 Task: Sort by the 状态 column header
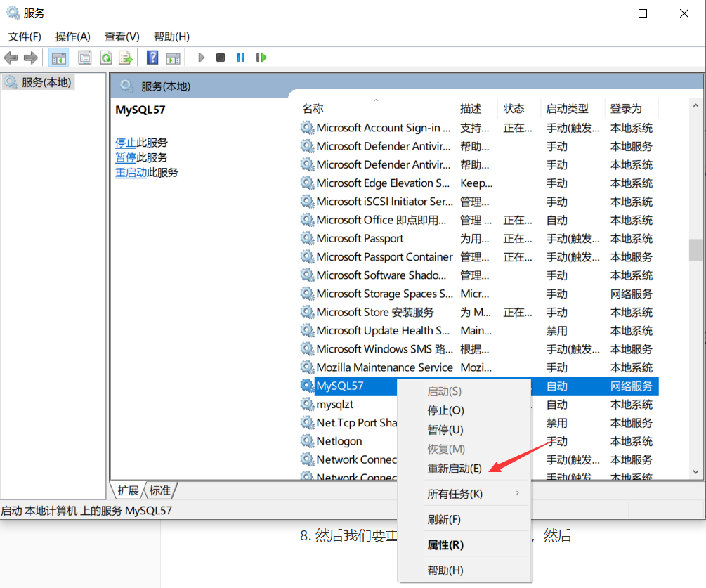(x=519, y=108)
